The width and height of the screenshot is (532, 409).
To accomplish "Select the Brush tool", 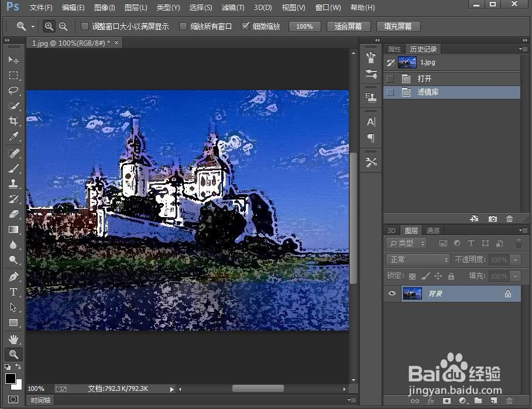I will [x=13, y=169].
